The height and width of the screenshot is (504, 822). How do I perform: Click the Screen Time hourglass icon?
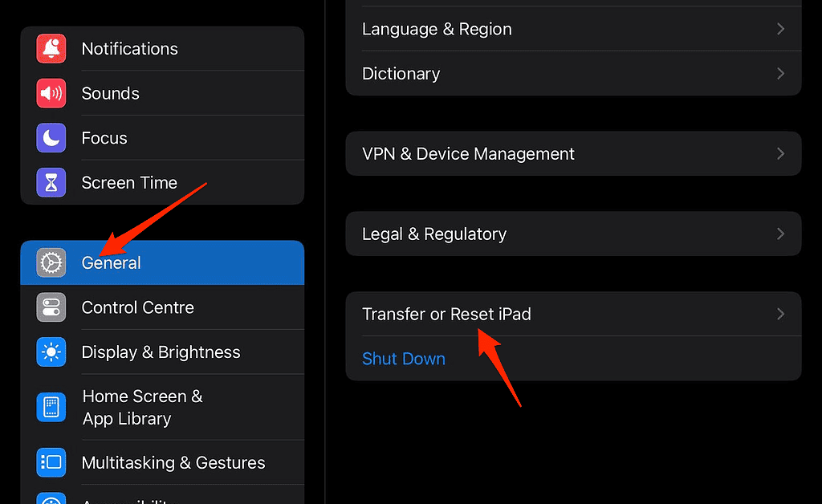51,182
